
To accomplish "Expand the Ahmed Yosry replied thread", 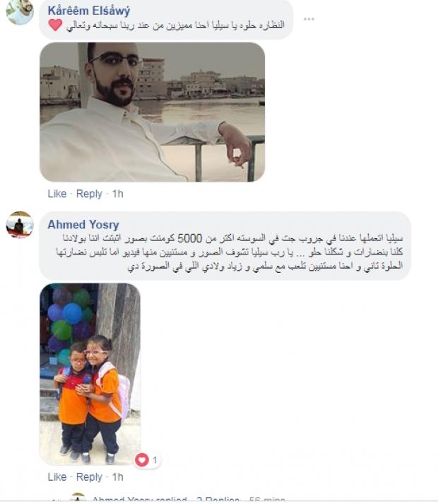I will pos(139,499).
